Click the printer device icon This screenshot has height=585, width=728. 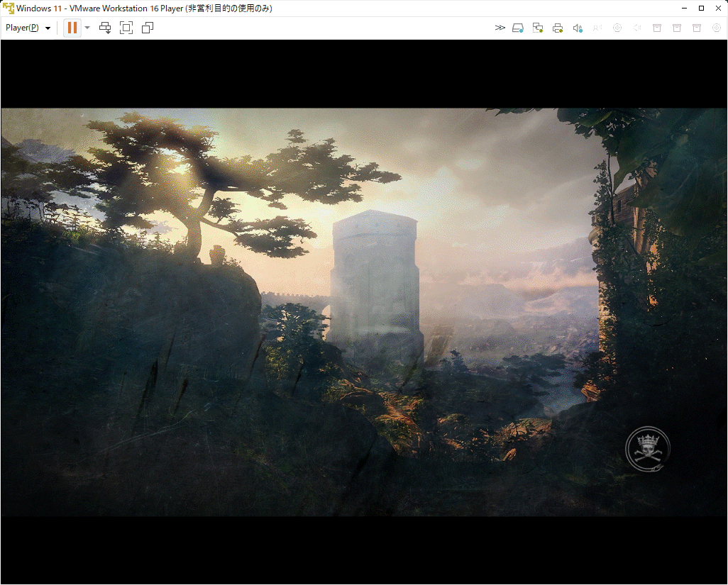[x=558, y=28]
